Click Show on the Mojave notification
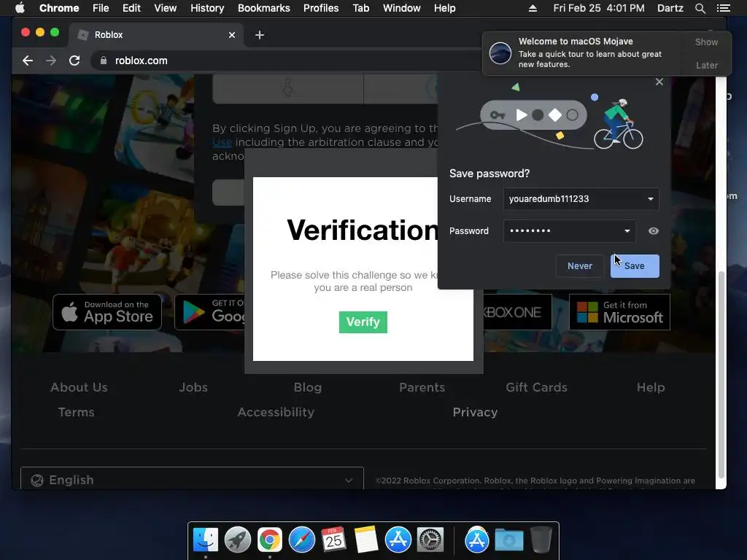Viewport: 747px width, 560px height. point(706,42)
